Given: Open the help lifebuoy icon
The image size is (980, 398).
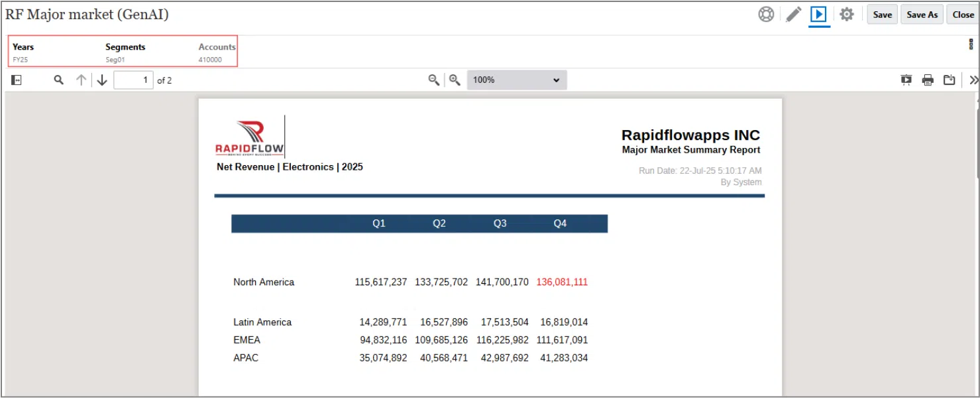Looking at the screenshot, I should 766,15.
